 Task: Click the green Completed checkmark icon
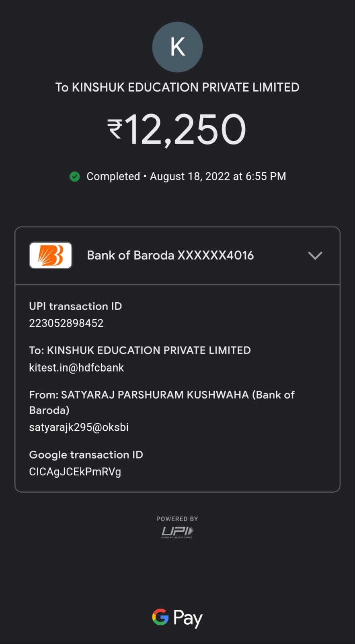(x=75, y=177)
